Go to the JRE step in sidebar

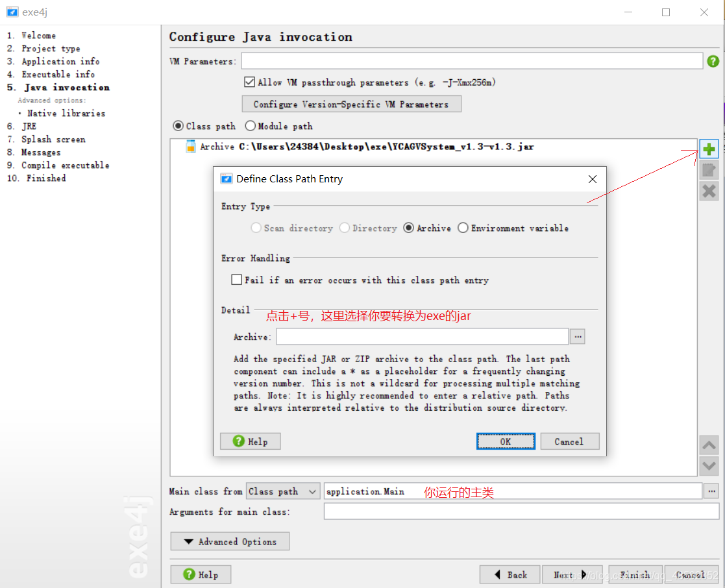29,126
